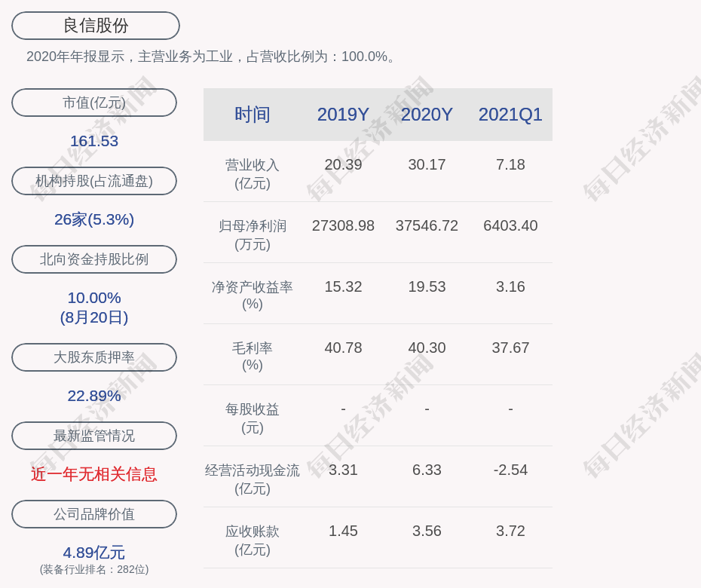Click the 公司品牌价值 pill
Image resolution: width=701 pixels, height=588 pixels.
tap(94, 514)
